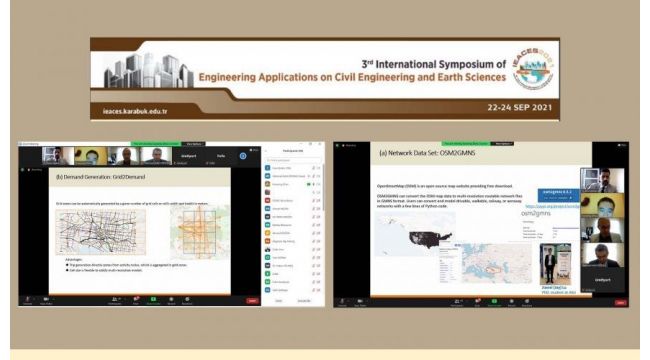Click the ieaces.karabuk.edu.tr link on banner
The height and width of the screenshot is (360, 650).
pyautogui.click(x=135, y=111)
